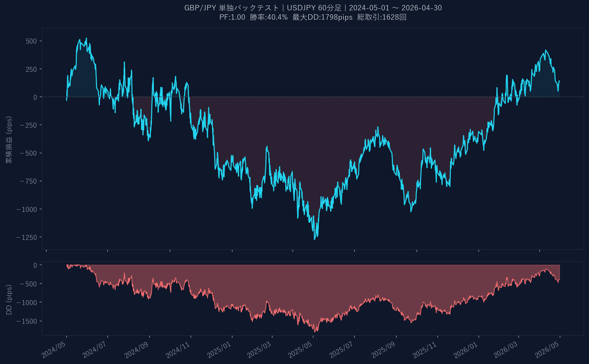Select the "2025/03" date label
The height and width of the screenshot is (364, 589).
260,349
